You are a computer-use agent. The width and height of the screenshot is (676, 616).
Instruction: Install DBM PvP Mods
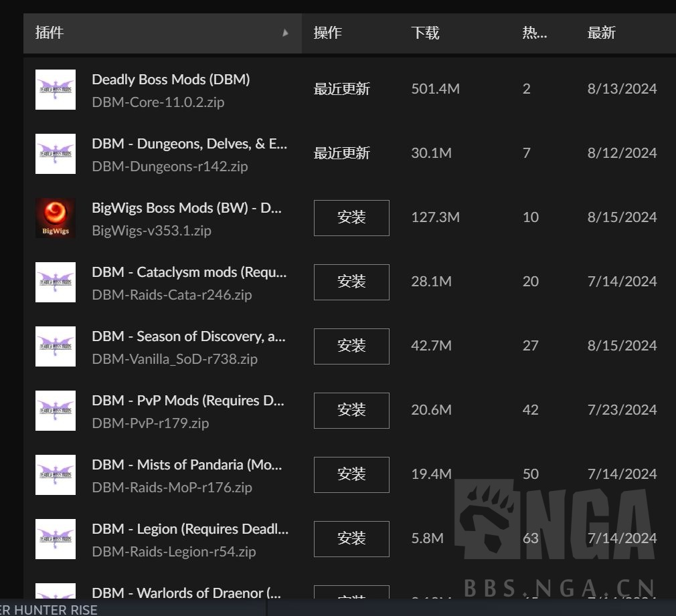351,411
